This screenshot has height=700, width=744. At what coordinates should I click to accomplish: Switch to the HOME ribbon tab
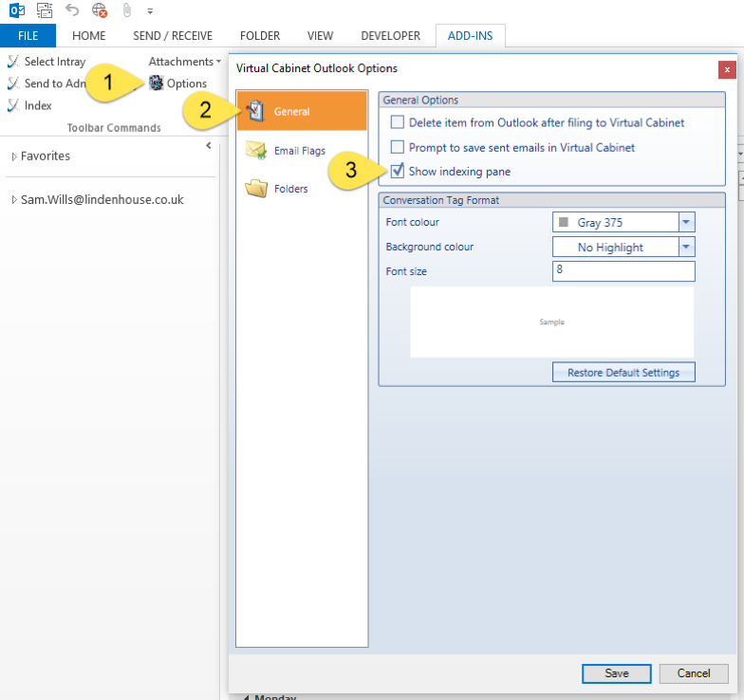89,36
